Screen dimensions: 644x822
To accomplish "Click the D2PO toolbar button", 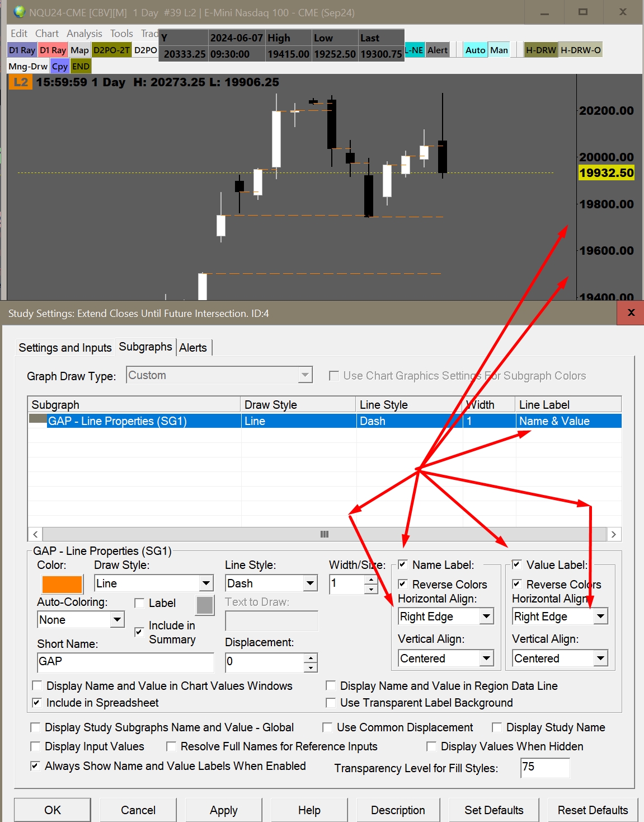I will 145,50.
